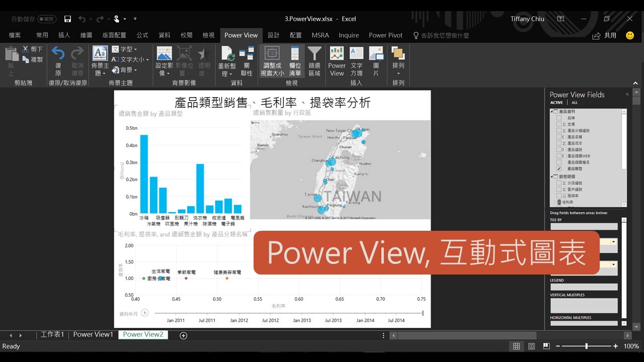Viewport: 644px width, 362px height.
Task: Click the 冰箱 bar in the chart
Action: pyautogui.click(x=144, y=174)
